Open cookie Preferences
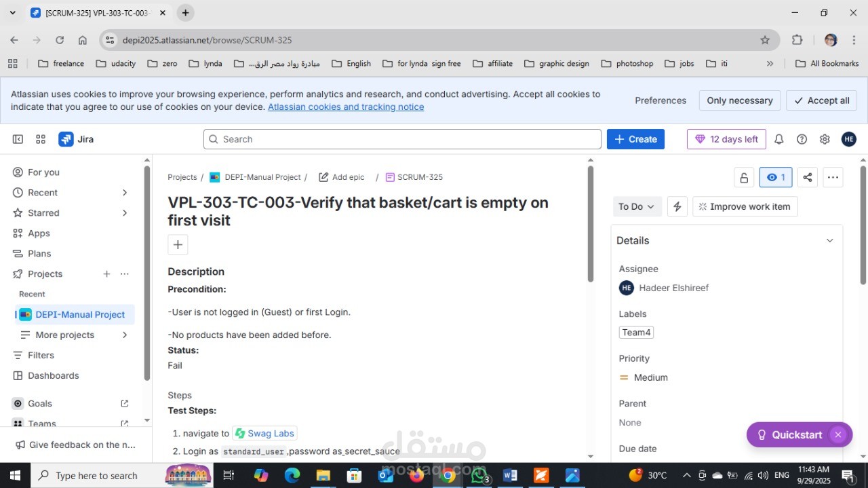 [x=660, y=100]
